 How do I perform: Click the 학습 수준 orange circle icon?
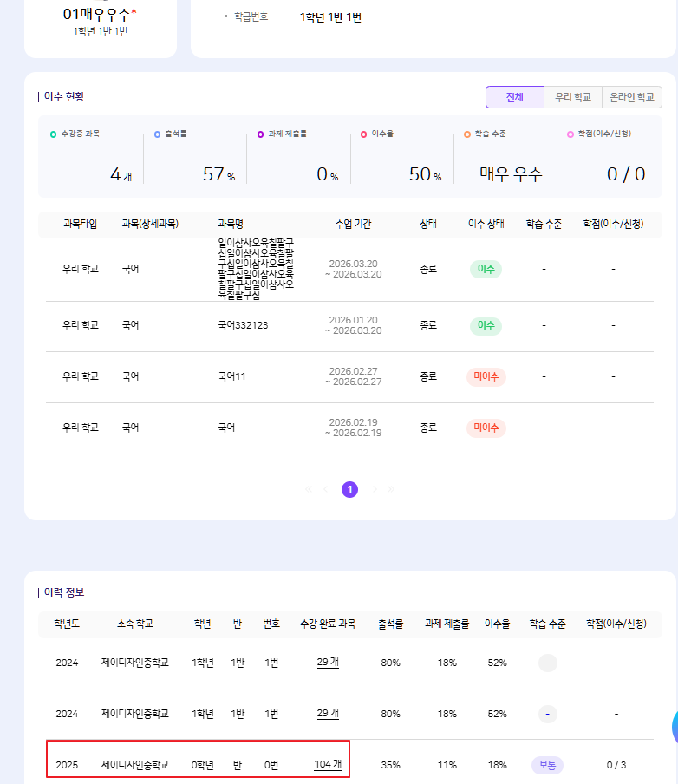tap(466, 134)
